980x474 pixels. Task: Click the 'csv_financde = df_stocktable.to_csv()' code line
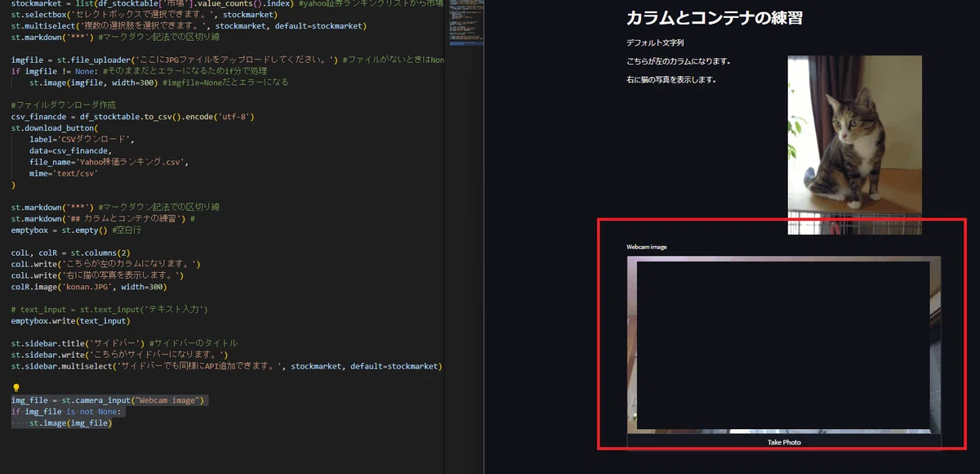(133, 117)
